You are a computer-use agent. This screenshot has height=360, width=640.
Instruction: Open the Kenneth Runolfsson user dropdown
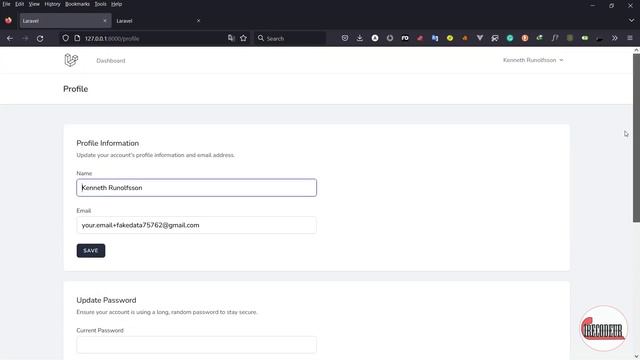(533, 60)
